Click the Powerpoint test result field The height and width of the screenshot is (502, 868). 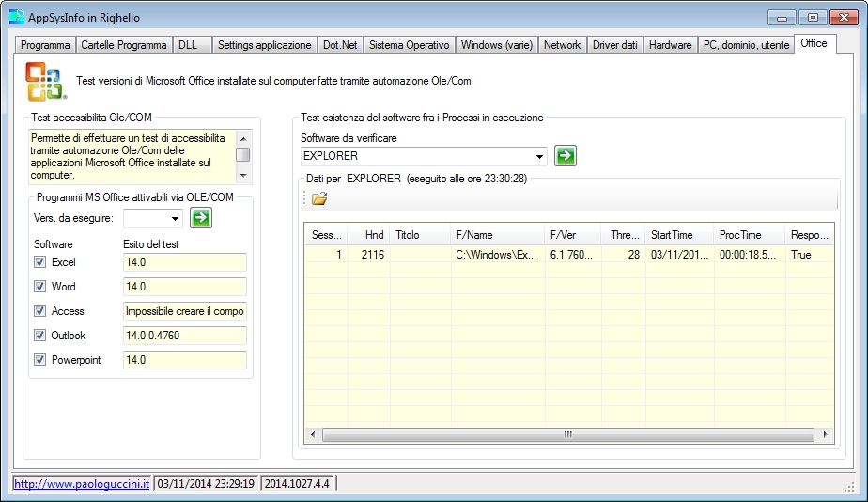click(184, 360)
